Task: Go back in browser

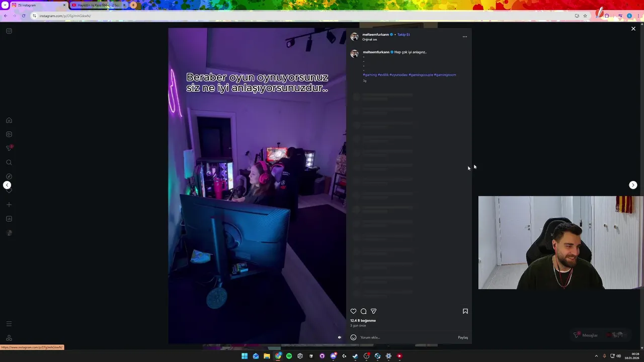Action: point(5,16)
